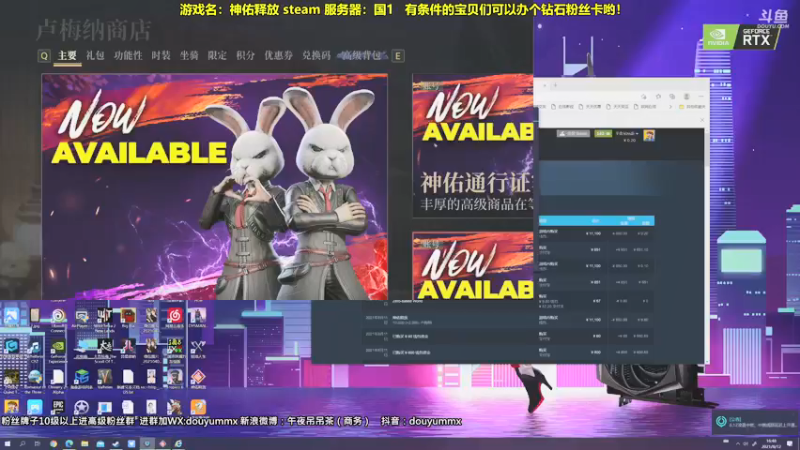The width and height of the screenshot is (800, 450).
Task: Click Install Steam button in browser
Action: click(x=573, y=133)
